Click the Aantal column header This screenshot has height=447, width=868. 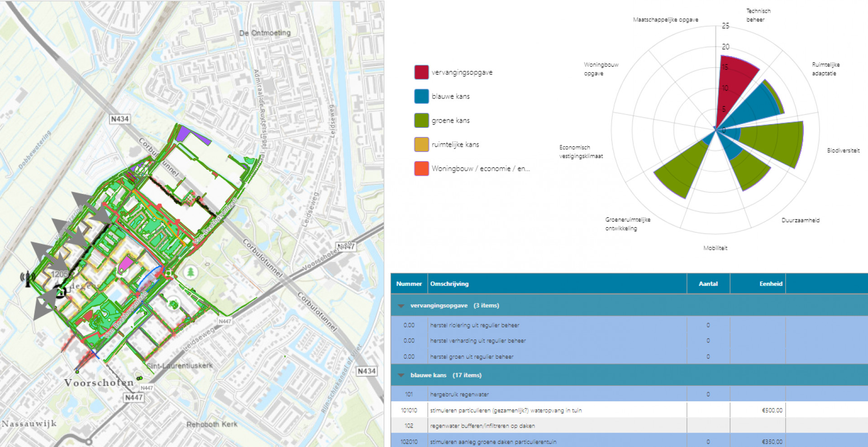pyautogui.click(x=708, y=284)
